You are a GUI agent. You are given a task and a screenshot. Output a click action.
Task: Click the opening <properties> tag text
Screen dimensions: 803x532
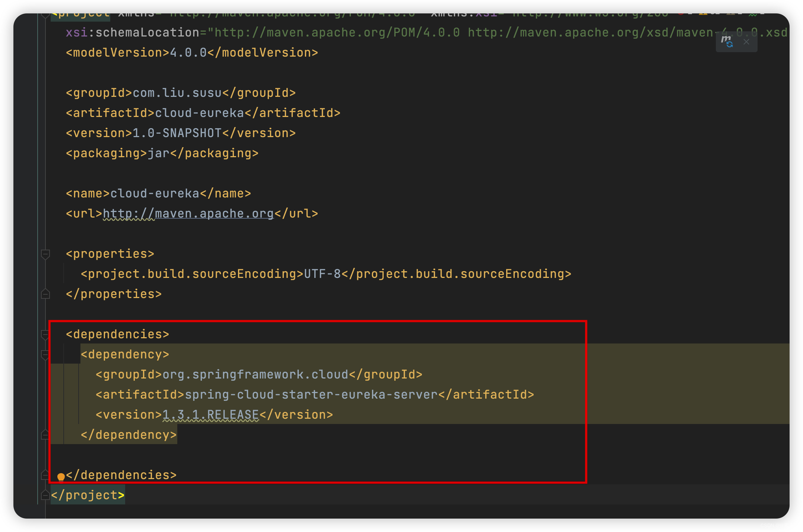[110, 254]
